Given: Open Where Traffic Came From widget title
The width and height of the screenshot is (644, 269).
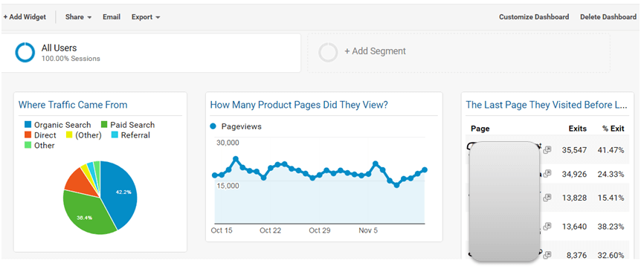Looking at the screenshot, I should click(x=73, y=105).
